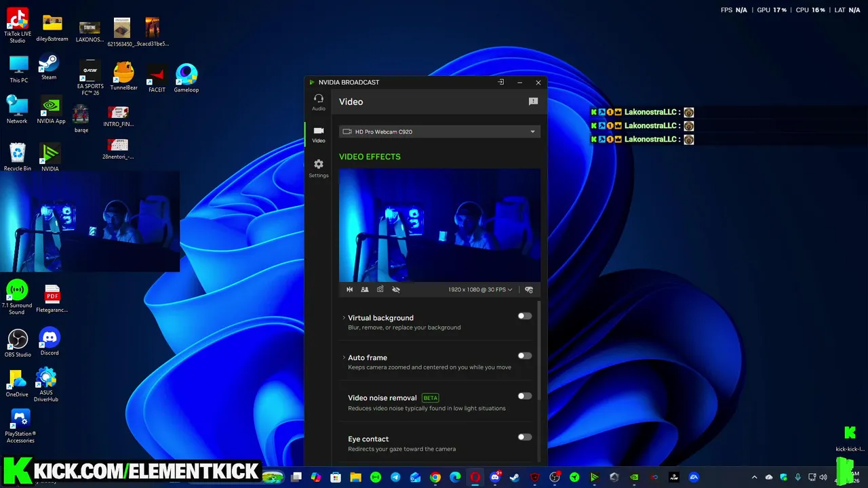The image size is (868, 488).
Task: Expand the Virtual background chevron
Action: pyautogui.click(x=344, y=318)
